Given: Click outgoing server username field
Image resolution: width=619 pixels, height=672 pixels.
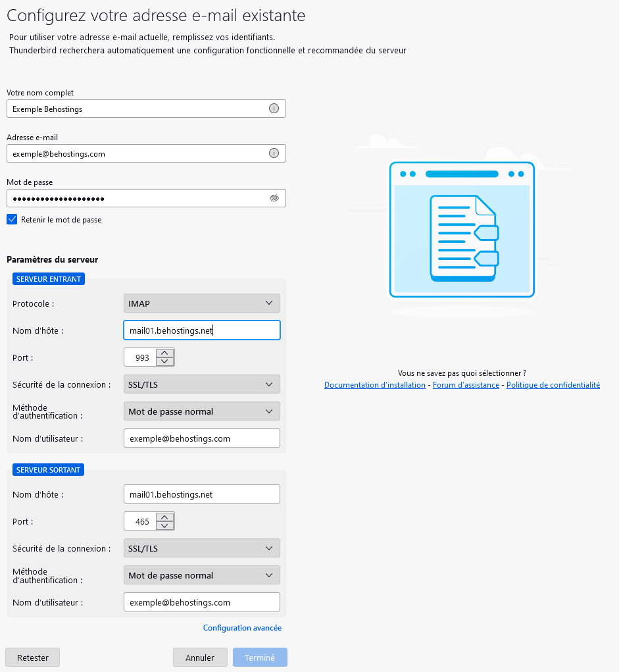Looking at the screenshot, I should (x=202, y=602).
